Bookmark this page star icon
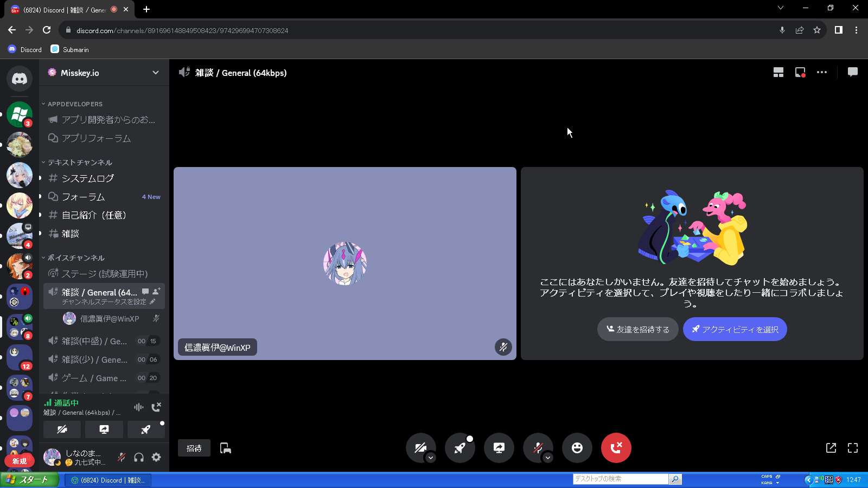868x488 pixels. click(817, 30)
